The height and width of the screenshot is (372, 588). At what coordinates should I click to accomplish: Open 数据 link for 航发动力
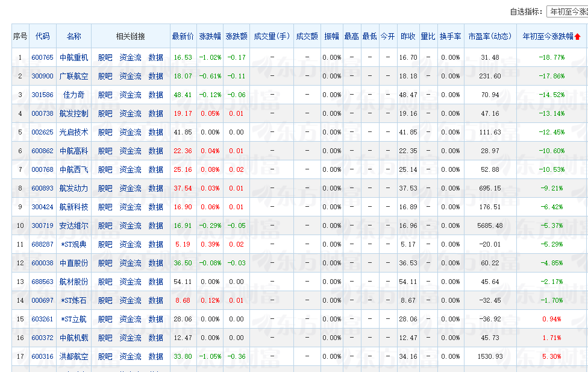coord(155,188)
